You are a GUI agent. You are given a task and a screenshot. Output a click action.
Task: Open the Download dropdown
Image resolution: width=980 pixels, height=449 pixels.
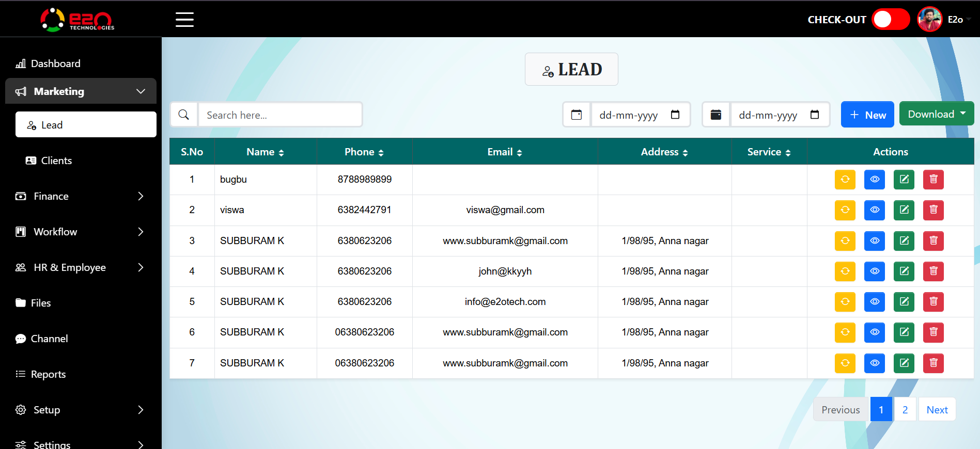click(x=936, y=114)
